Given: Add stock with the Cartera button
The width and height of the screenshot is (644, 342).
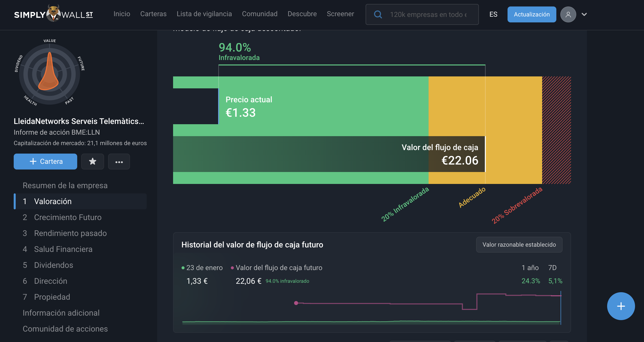Looking at the screenshot, I should tap(46, 161).
